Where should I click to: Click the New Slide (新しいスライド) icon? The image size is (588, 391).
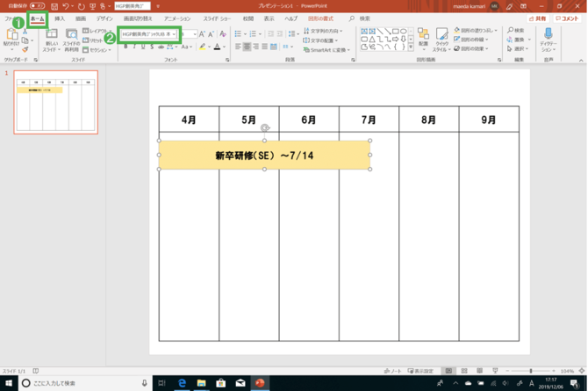[x=52, y=34]
